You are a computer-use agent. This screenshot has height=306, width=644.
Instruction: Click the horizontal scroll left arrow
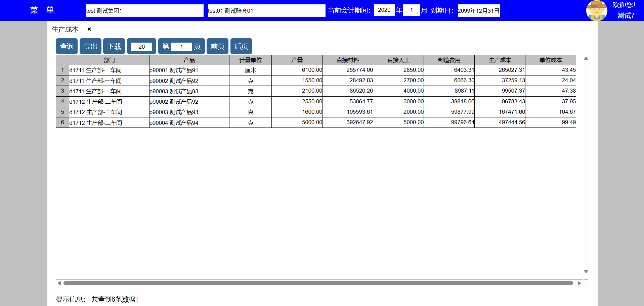59,283
